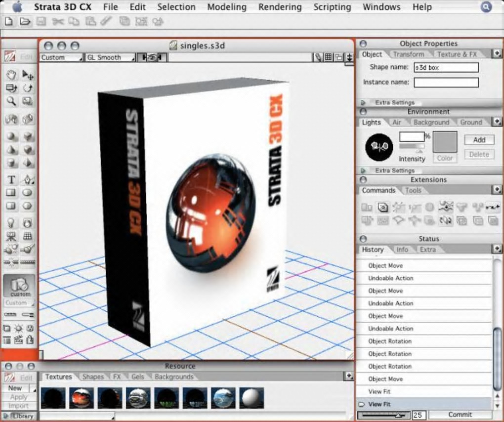Switch to the Texture & FX tab
The image size is (504, 422).
457,54
